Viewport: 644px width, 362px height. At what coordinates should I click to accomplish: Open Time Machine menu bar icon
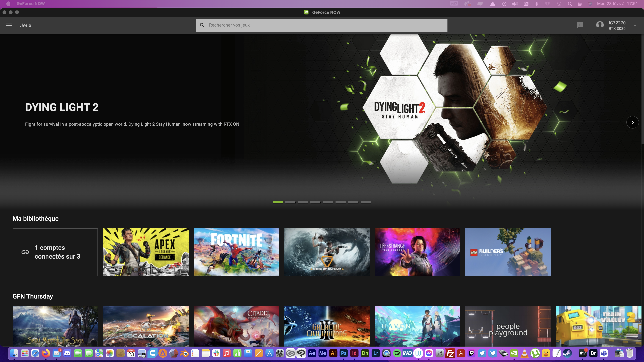(559, 4)
